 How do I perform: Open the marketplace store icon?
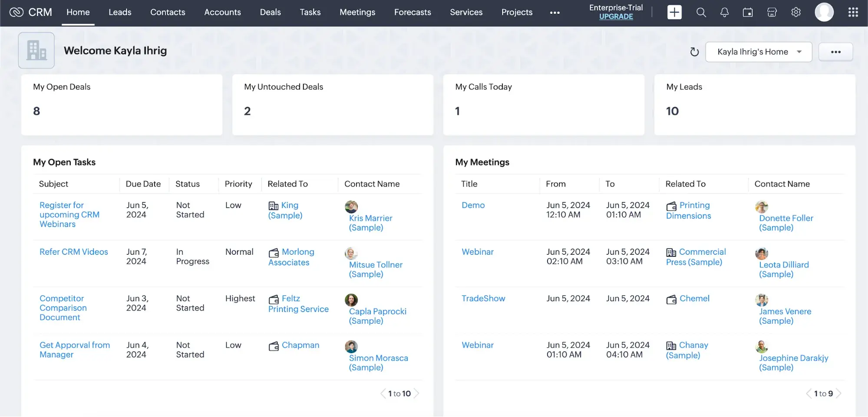point(772,13)
